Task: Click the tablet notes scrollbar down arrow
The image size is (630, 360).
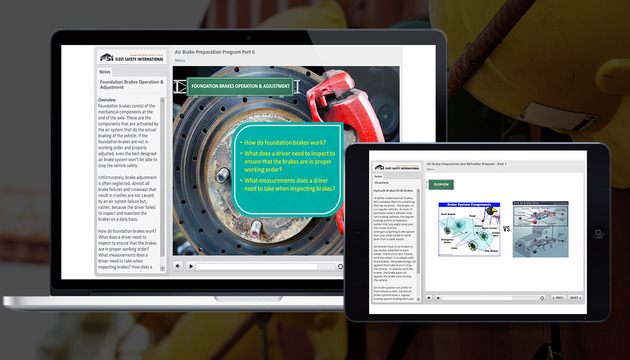Action: pyautogui.click(x=418, y=299)
